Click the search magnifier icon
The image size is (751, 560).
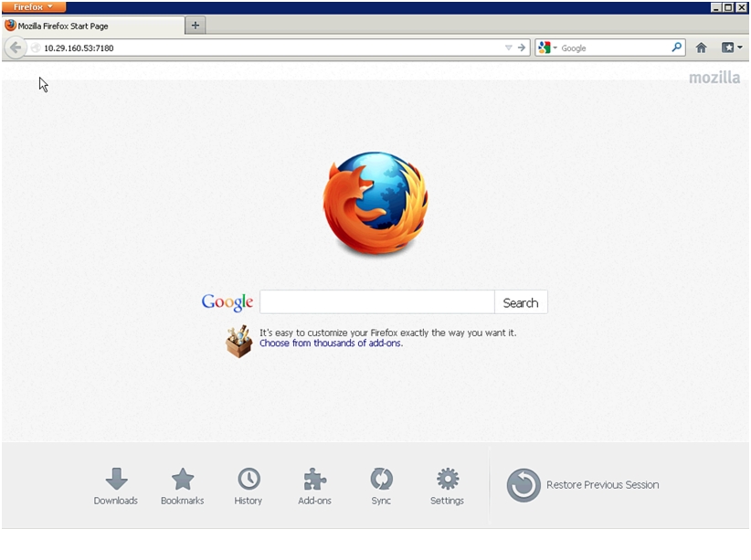point(676,48)
